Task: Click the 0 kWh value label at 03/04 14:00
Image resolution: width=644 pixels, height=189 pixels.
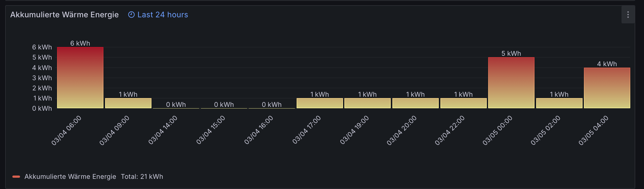Action: 176,105
